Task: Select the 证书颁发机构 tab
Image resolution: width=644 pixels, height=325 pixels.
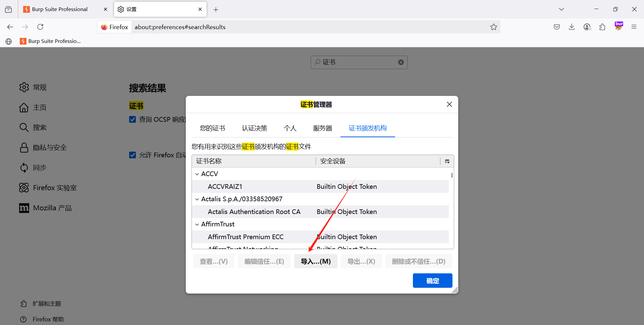Action: pos(368,128)
